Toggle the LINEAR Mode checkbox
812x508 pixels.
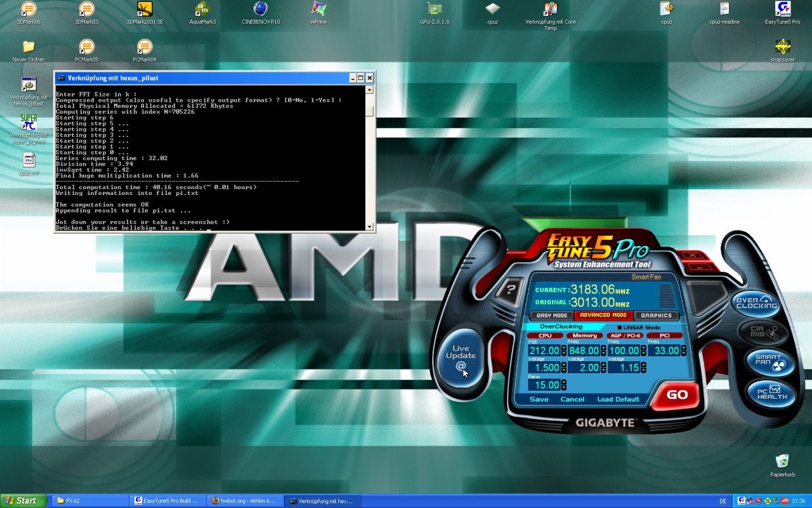click(619, 328)
